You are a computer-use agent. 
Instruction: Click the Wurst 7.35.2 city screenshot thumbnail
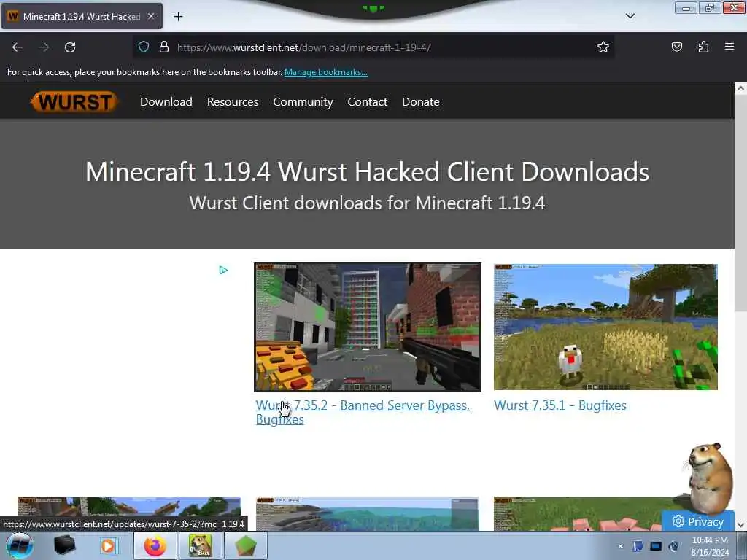(368, 327)
